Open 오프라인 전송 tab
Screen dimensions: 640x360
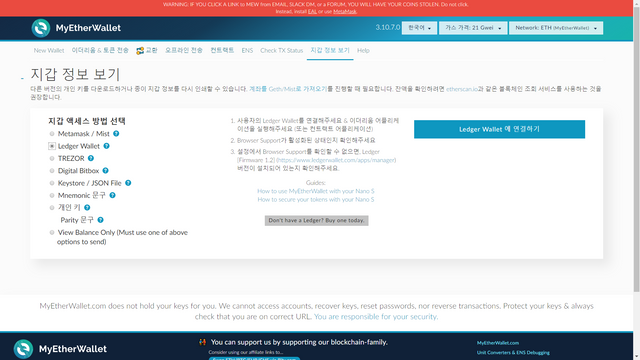click(184, 51)
